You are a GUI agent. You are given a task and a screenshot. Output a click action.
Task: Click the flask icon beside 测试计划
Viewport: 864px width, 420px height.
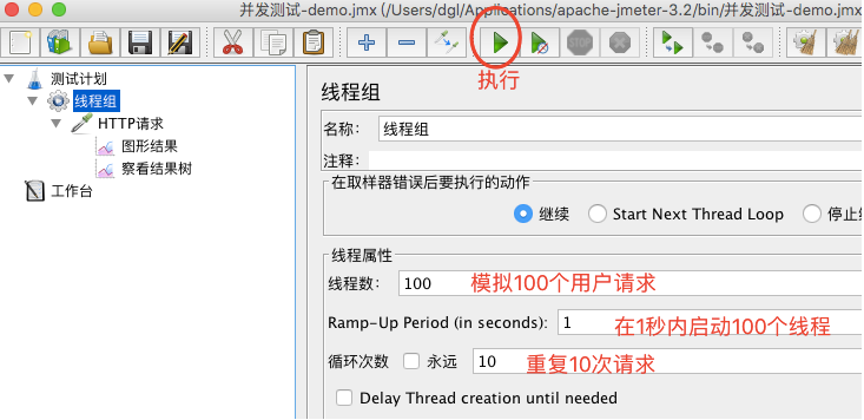click(x=34, y=79)
